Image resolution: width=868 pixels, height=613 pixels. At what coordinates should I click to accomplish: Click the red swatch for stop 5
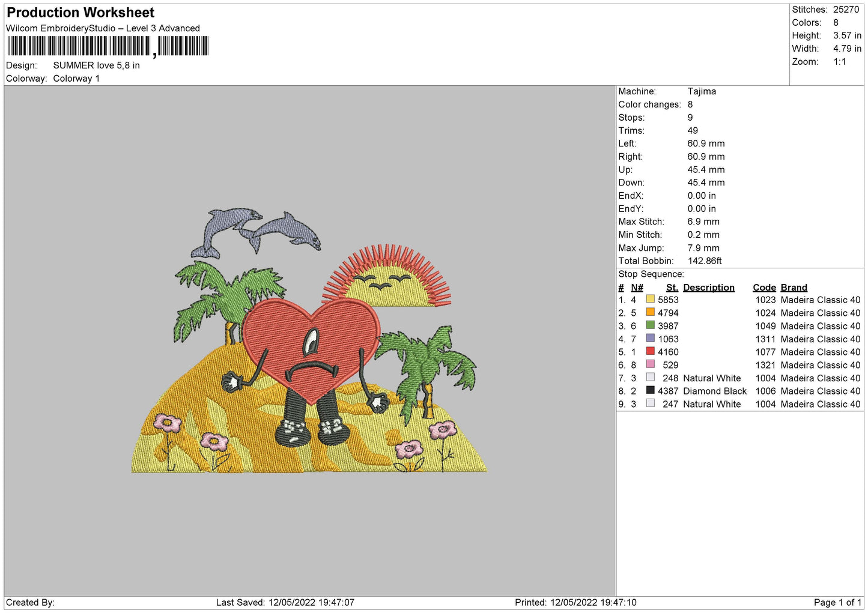point(650,351)
